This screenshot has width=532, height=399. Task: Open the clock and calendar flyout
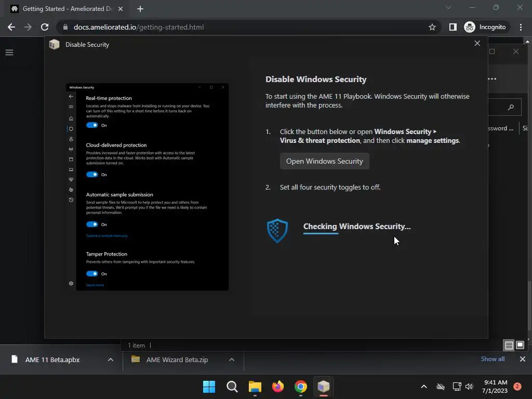(x=495, y=387)
